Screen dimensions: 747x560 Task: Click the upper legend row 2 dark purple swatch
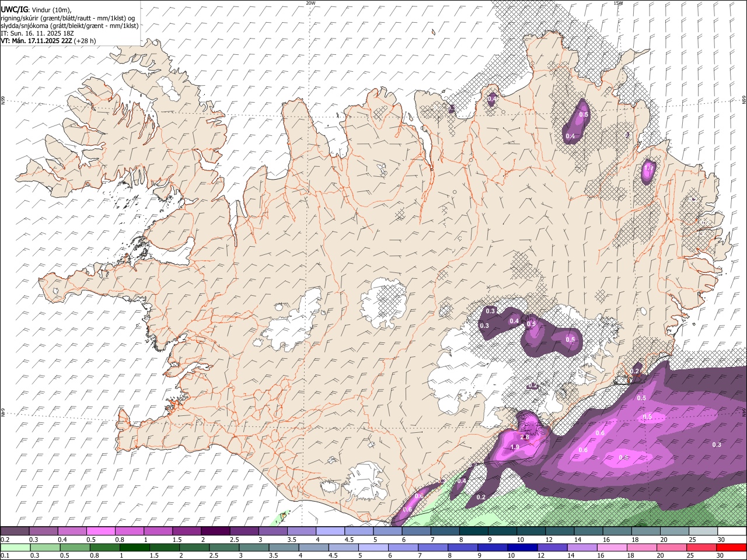tap(215, 531)
